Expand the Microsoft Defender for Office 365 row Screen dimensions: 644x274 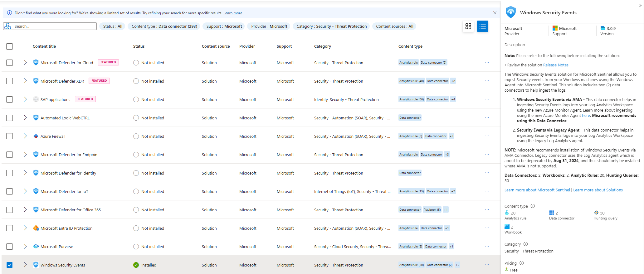pos(25,210)
